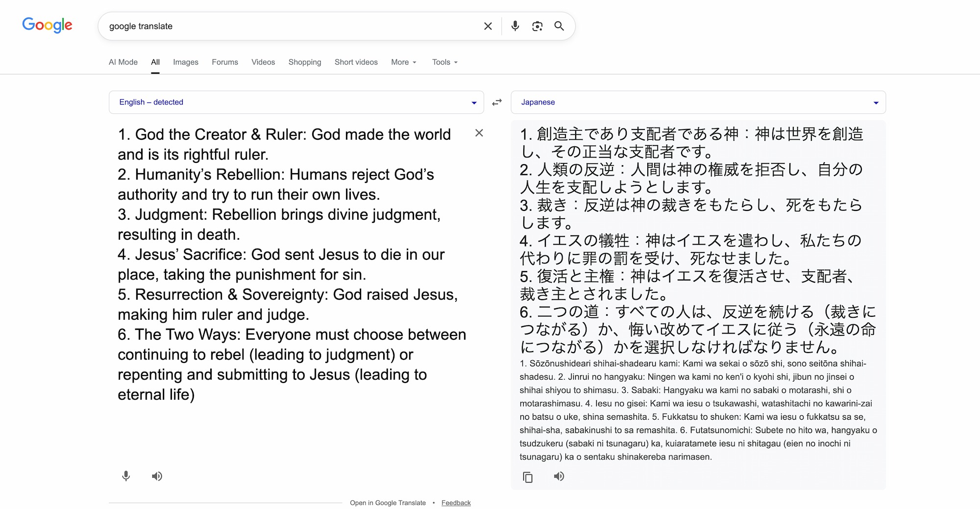Open search by image camera icon
The width and height of the screenshot is (980, 509).
pos(537,26)
